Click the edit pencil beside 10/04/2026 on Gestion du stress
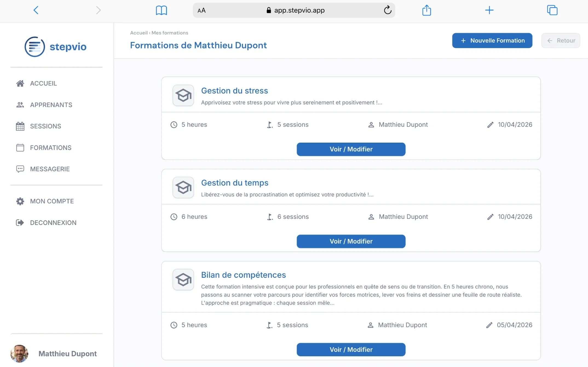The image size is (588, 367). [490, 124]
